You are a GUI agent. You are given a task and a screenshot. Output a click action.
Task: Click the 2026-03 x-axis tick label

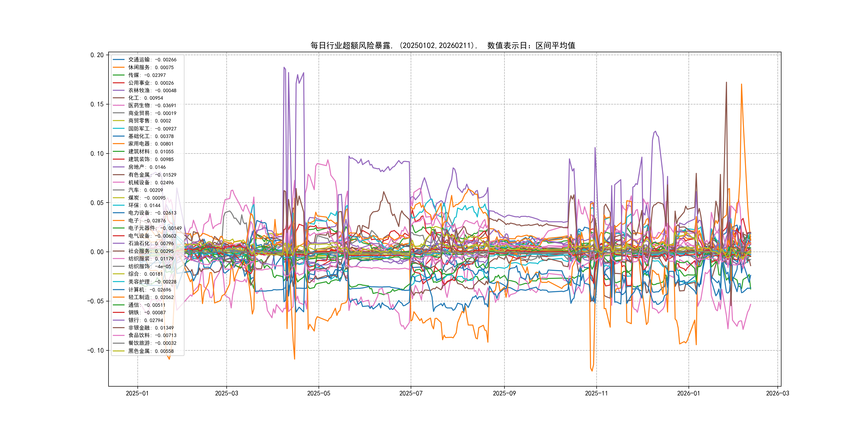click(777, 393)
